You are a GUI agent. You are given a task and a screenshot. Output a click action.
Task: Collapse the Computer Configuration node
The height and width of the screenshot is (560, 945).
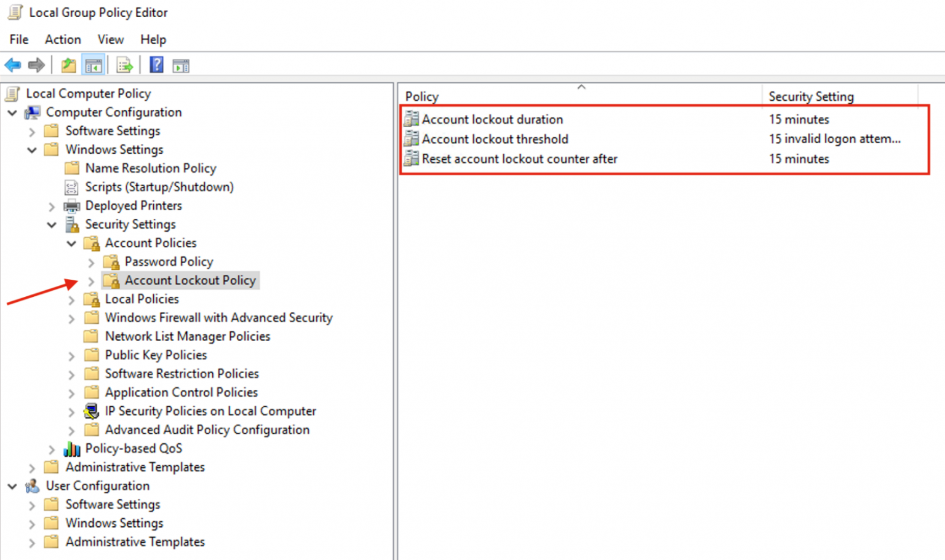tap(11, 112)
